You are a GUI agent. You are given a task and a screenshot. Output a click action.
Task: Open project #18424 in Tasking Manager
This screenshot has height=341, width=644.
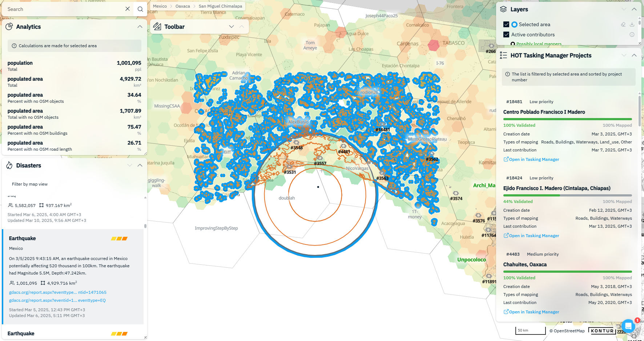[x=531, y=236]
